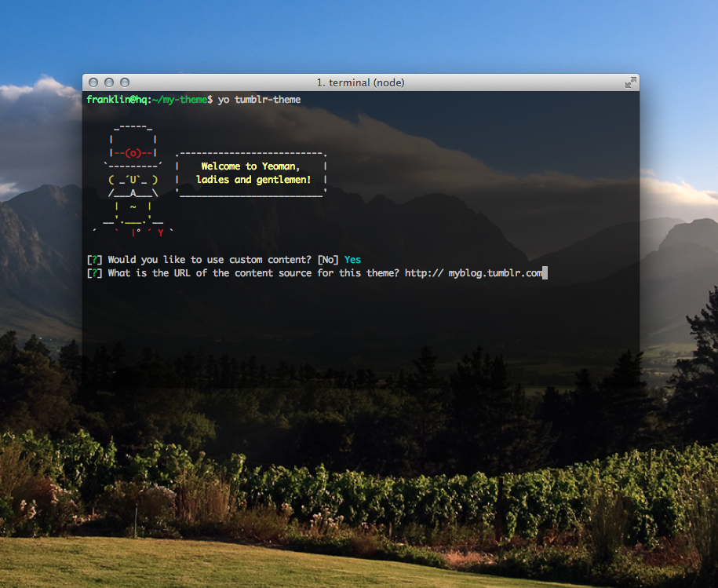The width and height of the screenshot is (718, 588).
Task: Minimize the terminal using the middle window button
Action: tap(109, 82)
